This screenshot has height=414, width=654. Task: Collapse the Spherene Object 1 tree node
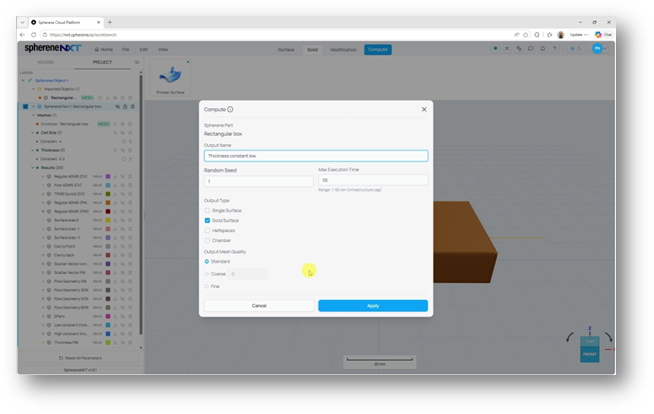23,80
